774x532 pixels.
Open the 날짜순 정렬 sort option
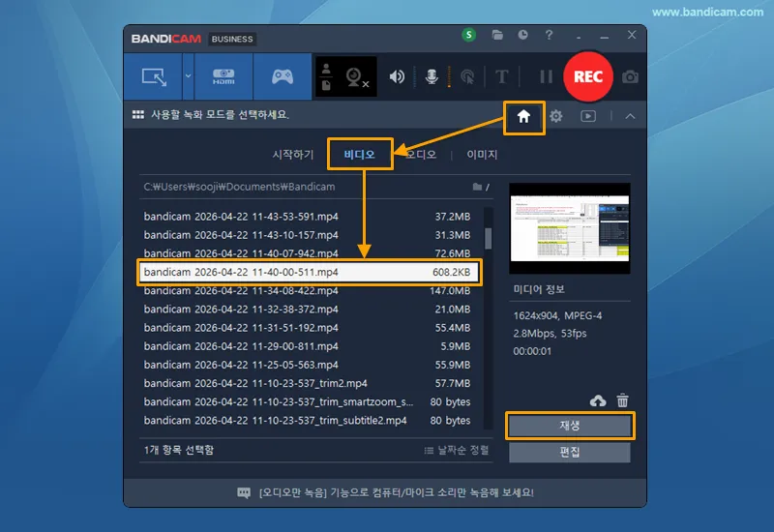click(x=457, y=450)
